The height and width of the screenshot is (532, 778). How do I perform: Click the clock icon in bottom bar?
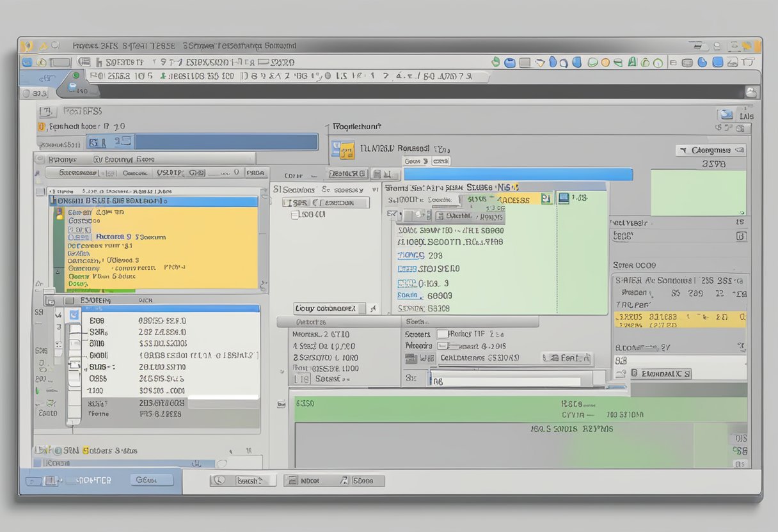coord(219,480)
